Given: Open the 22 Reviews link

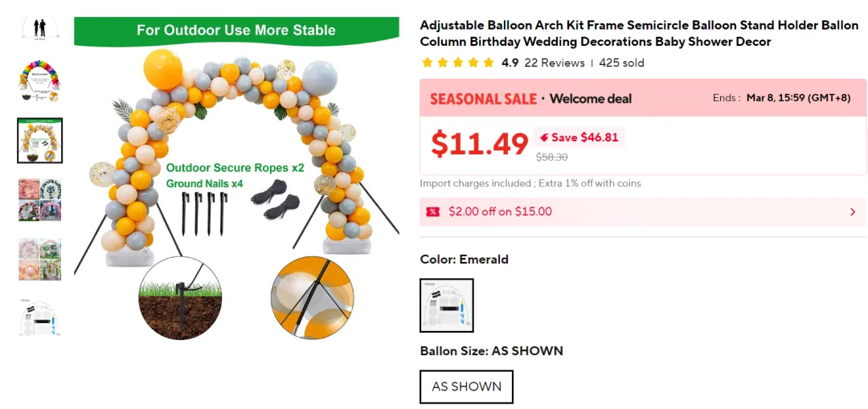Looking at the screenshot, I should 555,63.
